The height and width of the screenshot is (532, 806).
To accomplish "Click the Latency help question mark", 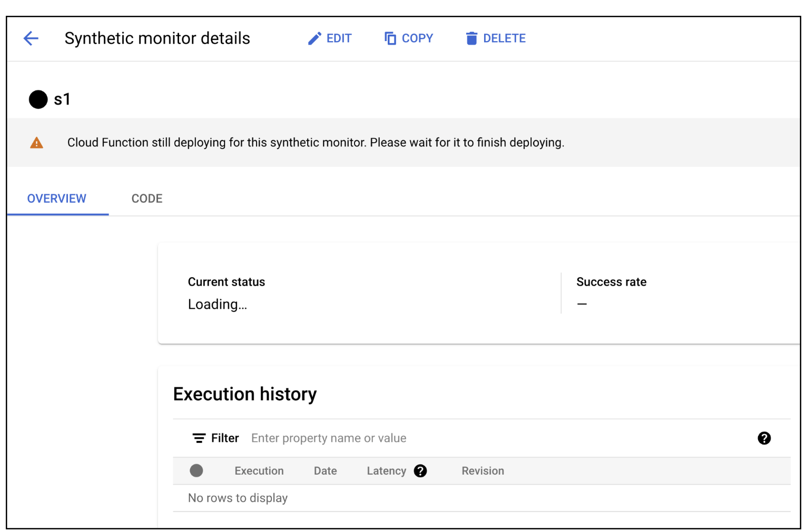I will (x=420, y=471).
